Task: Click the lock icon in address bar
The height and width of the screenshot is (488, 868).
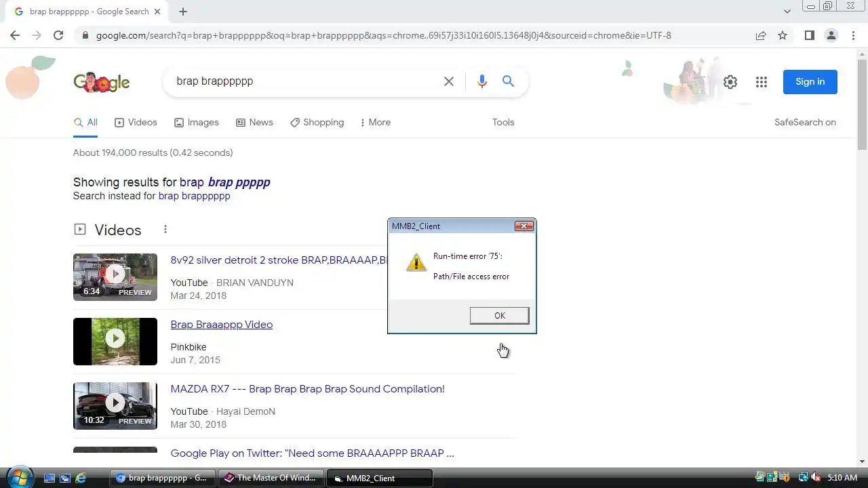Action: (x=85, y=35)
